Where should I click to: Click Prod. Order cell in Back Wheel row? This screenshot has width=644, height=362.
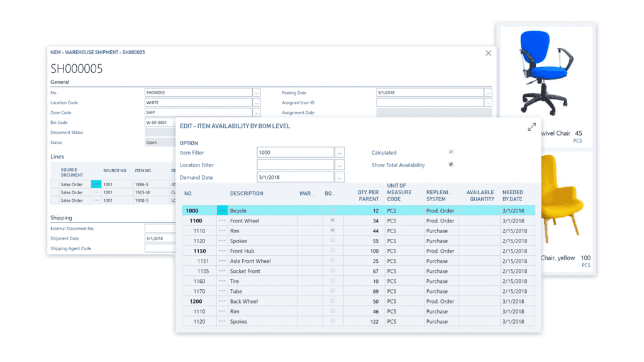pyautogui.click(x=440, y=301)
